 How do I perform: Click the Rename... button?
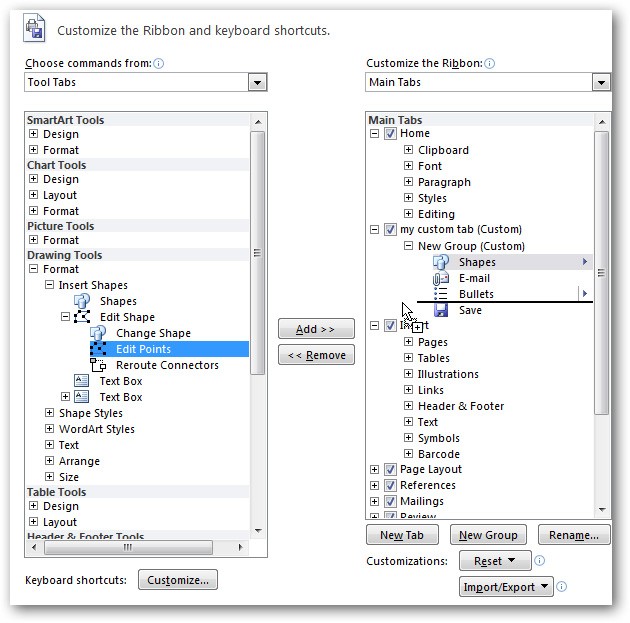[x=574, y=535]
